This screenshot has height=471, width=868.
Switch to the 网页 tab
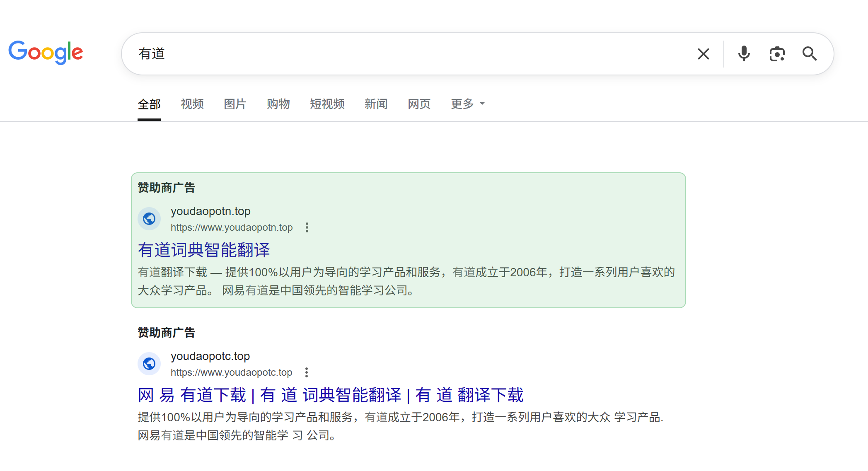[x=419, y=104]
